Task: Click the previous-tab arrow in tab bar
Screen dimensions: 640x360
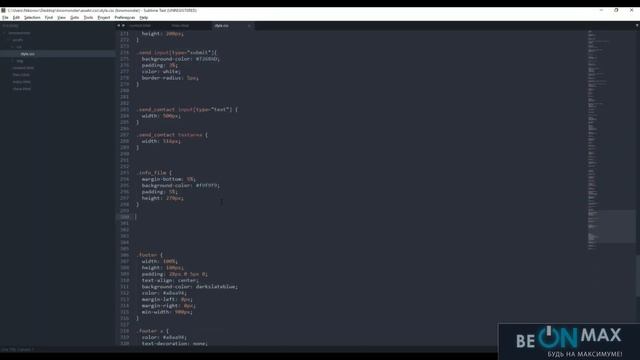Action: pos(119,25)
